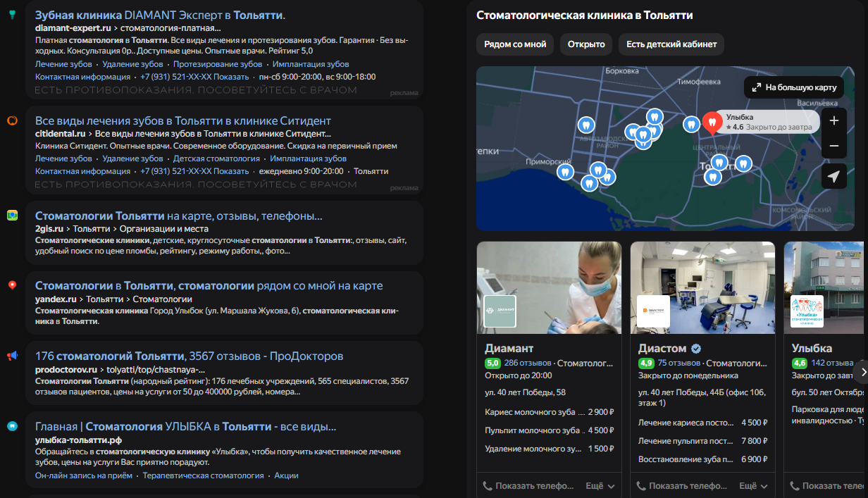868x498 pixels.
Task: Open Стоматология УЛЫБКА main result title
Action: 185,427
